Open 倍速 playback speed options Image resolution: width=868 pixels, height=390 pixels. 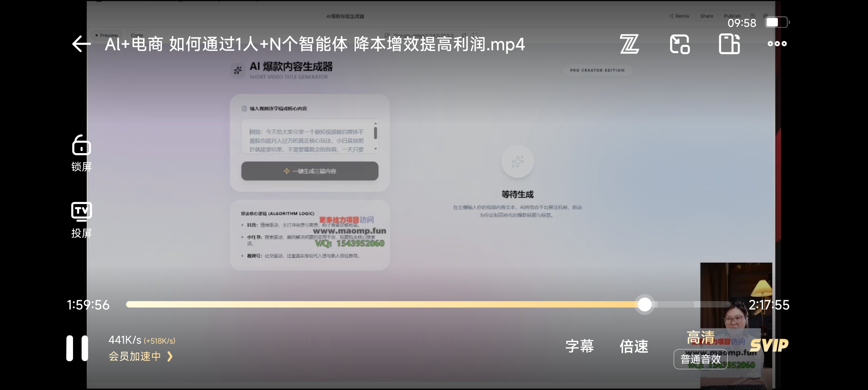coord(634,346)
